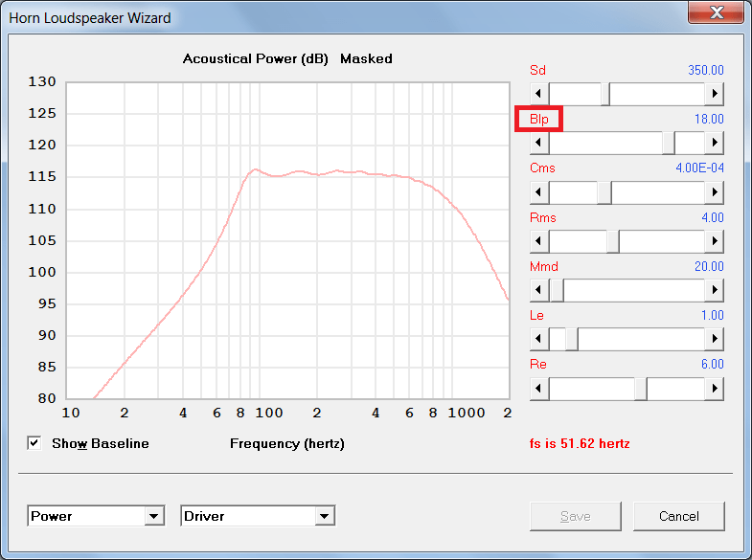Click the Rms slider left arrow
Image resolution: width=752 pixels, height=560 pixels.
(x=539, y=241)
